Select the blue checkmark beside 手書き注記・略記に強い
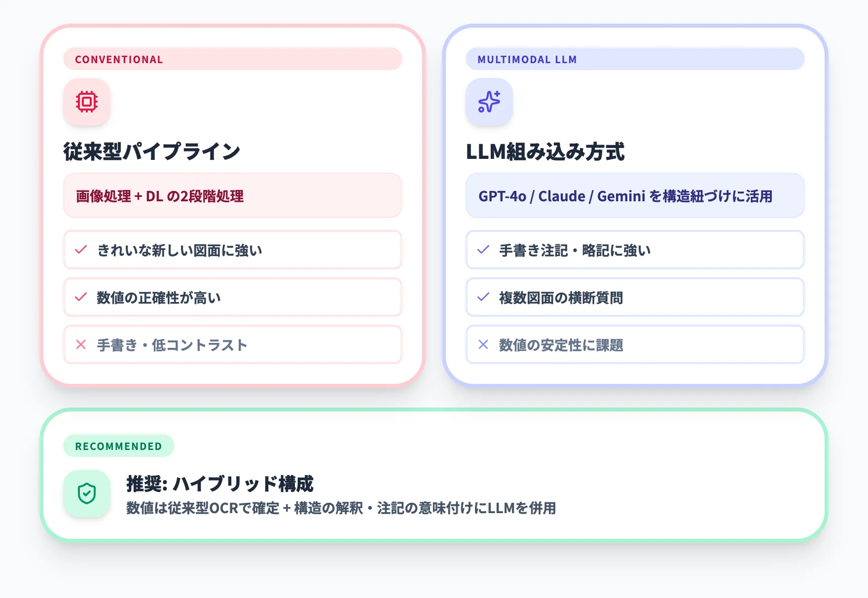868x598 pixels. (482, 250)
